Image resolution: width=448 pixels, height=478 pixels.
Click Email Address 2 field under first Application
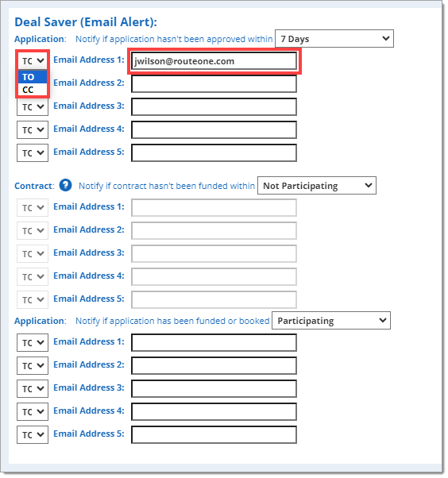click(214, 84)
